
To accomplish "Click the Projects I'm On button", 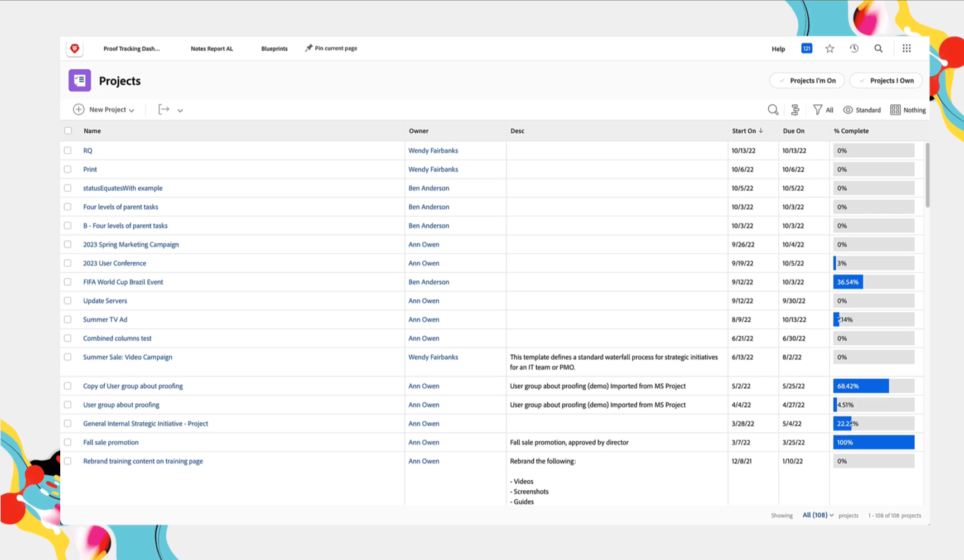I will point(807,81).
